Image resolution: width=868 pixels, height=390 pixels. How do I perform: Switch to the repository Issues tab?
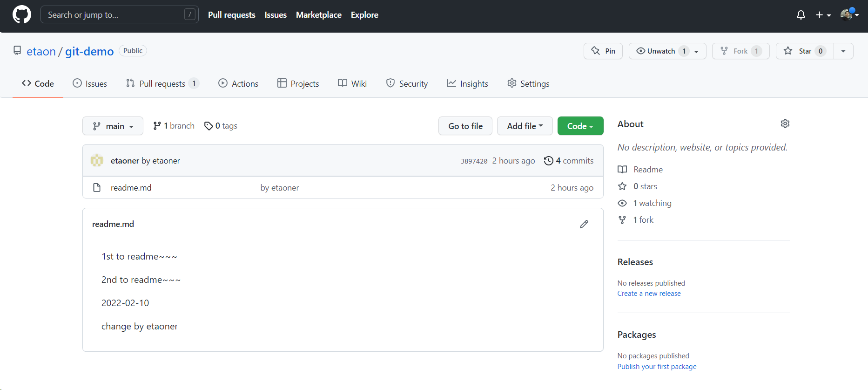(x=90, y=83)
